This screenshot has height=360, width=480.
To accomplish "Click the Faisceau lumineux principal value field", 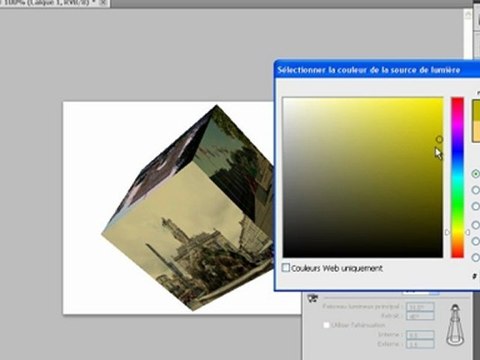I will pyautogui.click(x=420, y=307).
